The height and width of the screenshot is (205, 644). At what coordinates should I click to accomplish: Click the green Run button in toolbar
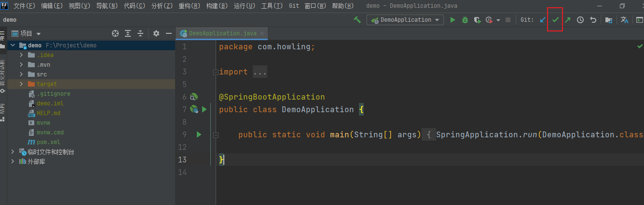click(x=452, y=20)
